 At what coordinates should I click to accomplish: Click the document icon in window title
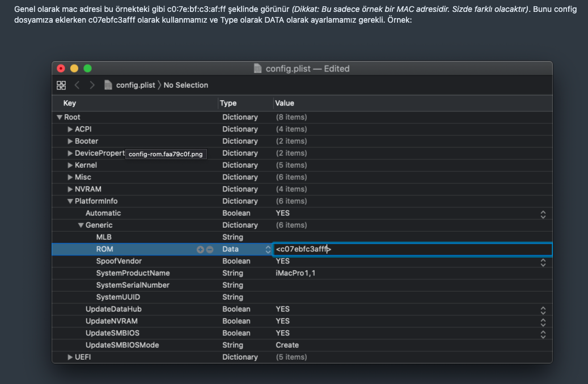(x=258, y=69)
